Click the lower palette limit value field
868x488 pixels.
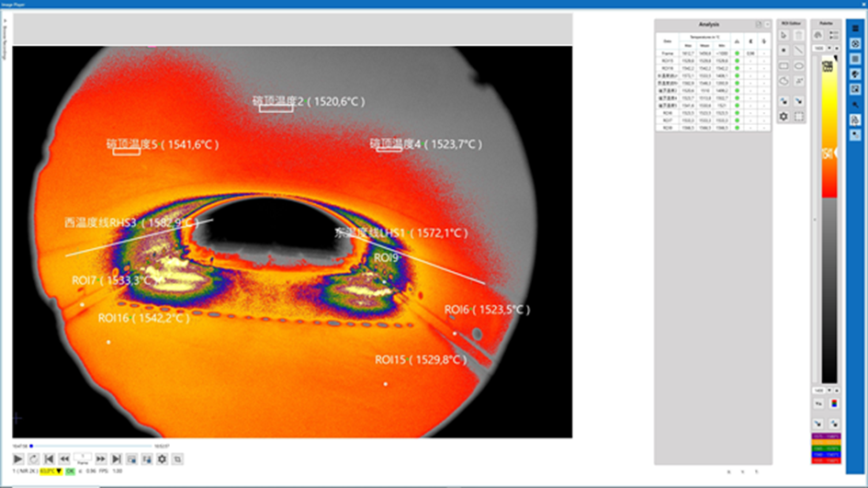click(x=819, y=391)
